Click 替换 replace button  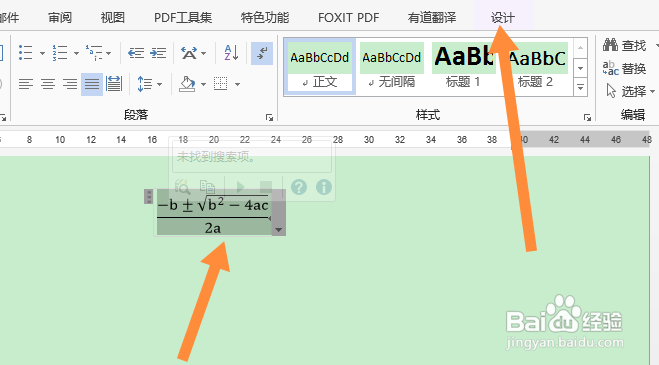[624, 68]
